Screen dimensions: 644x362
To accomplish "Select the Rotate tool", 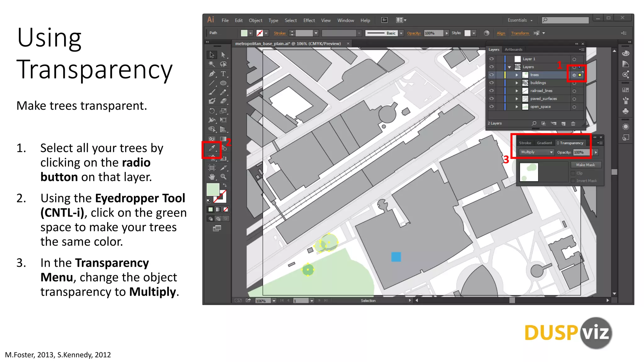I will 212,111.
